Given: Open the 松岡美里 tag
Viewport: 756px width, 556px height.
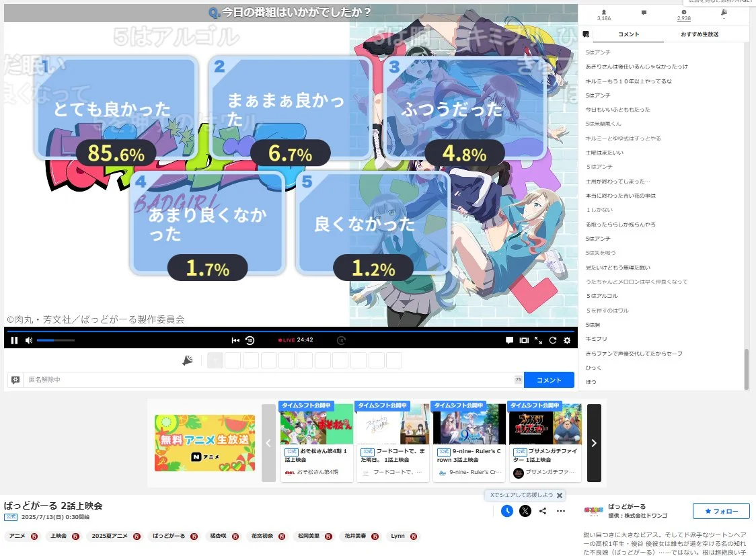Looking at the screenshot, I should (309, 536).
